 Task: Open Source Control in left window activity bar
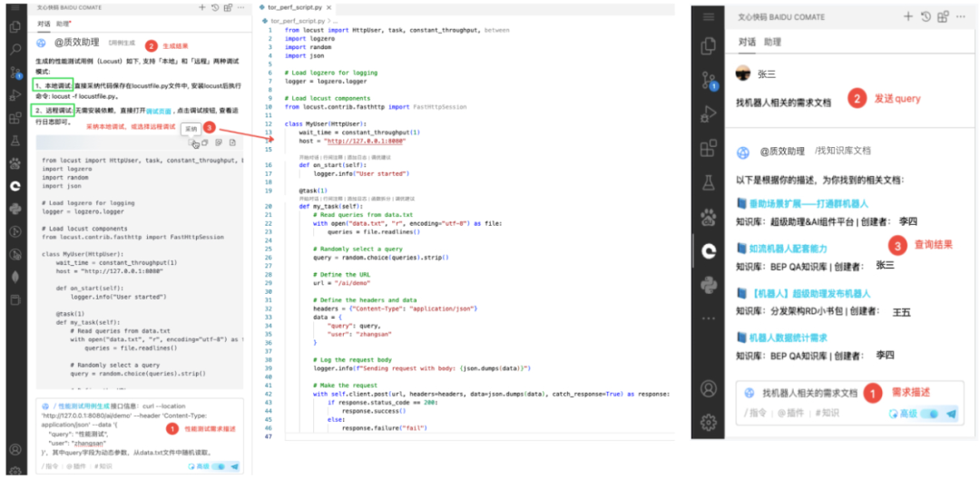click(15, 73)
